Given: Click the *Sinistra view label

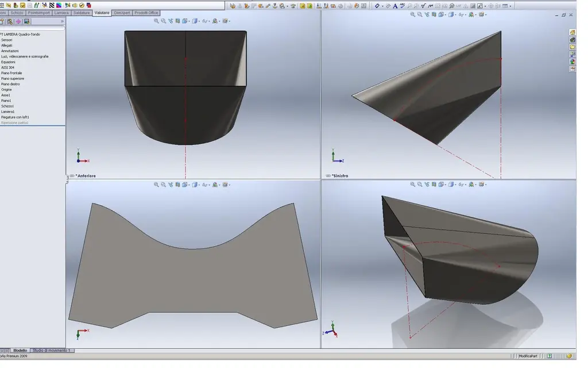Looking at the screenshot, I should tap(340, 176).
